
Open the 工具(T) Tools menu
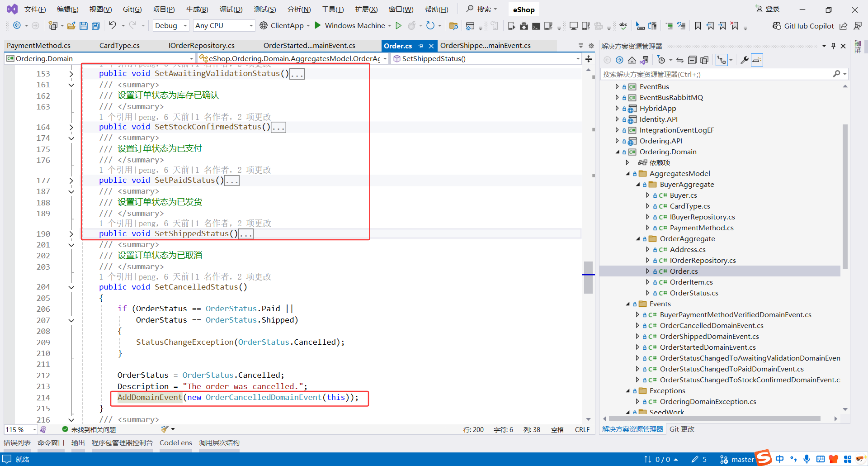(x=333, y=10)
